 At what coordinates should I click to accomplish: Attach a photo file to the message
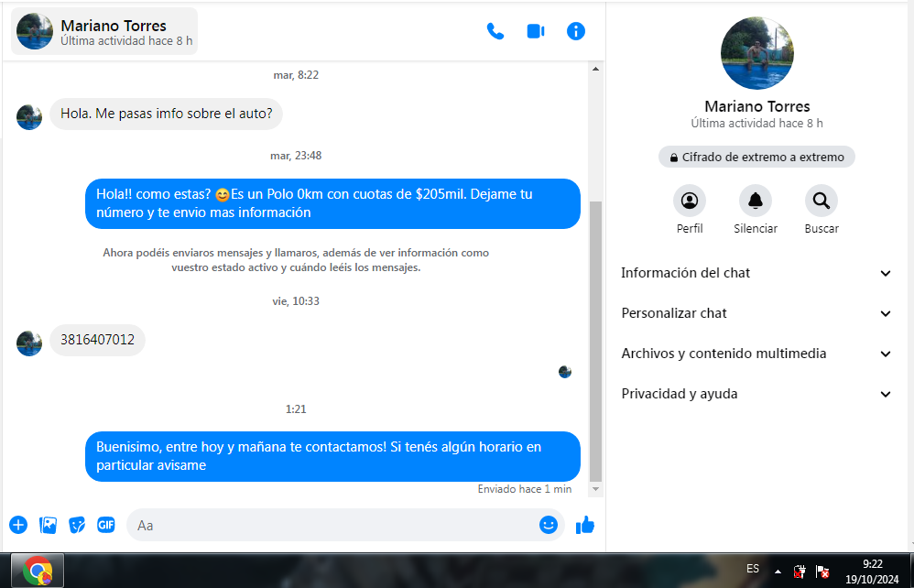point(48,525)
